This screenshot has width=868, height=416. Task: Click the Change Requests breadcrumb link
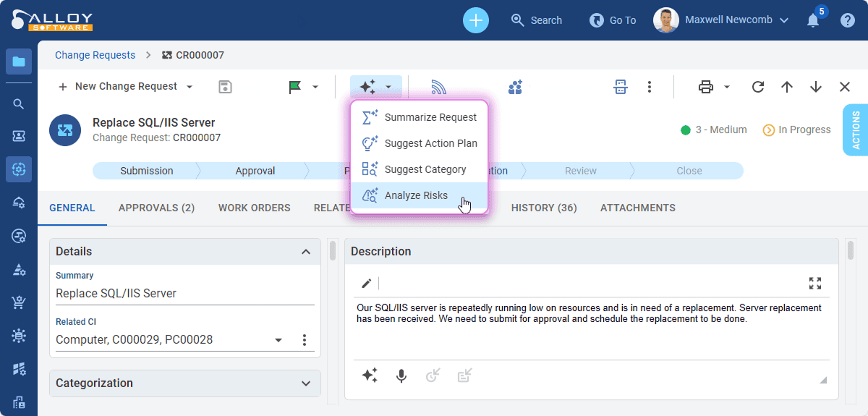click(x=95, y=55)
